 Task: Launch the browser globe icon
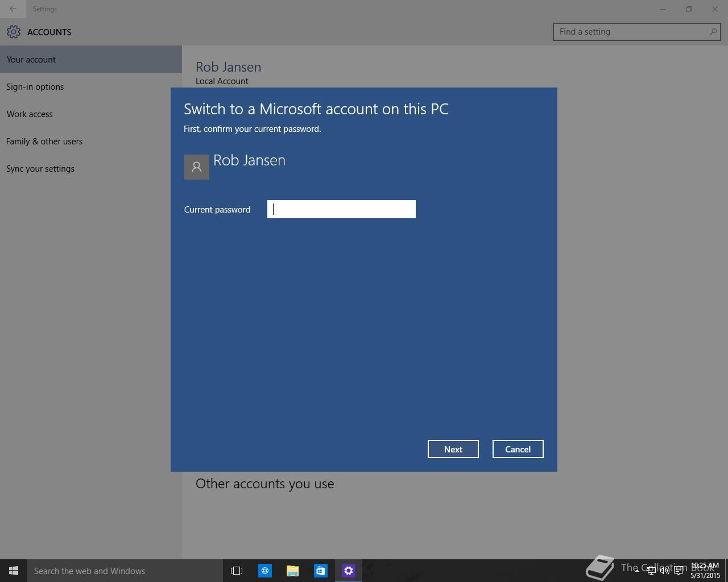click(x=265, y=571)
